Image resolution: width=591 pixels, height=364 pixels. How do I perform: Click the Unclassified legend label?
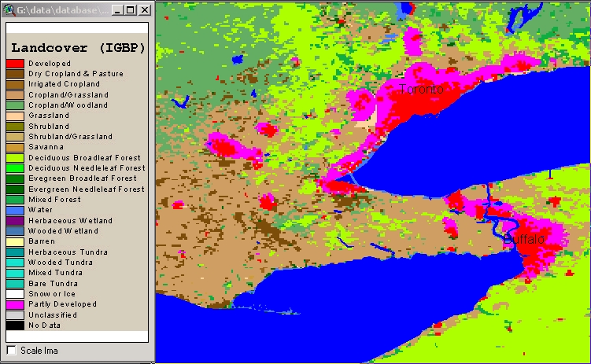click(x=53, y=315)
